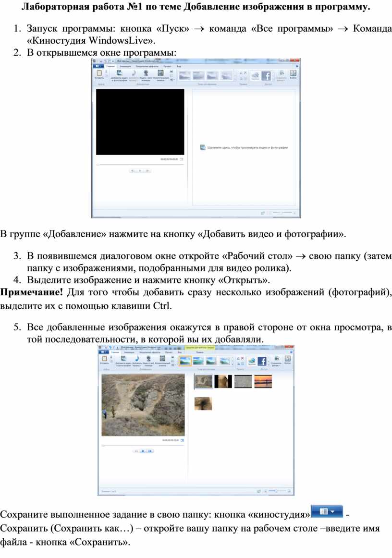The height and width of the screenshot is (558, 392).
Task: Click Add videos and photos in the cave-photo window
Action: 123,361
